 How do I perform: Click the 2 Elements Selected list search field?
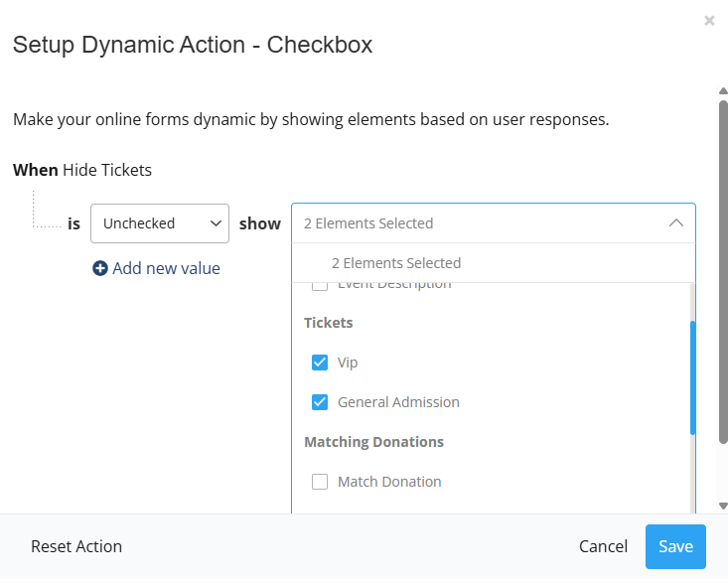[x=477, y=263]
